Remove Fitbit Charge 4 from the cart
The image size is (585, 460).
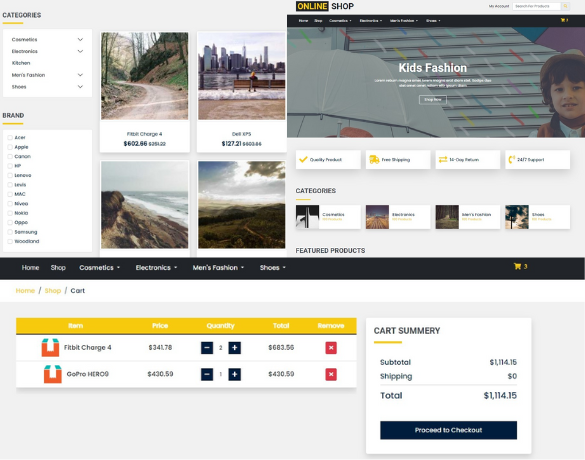331,348
